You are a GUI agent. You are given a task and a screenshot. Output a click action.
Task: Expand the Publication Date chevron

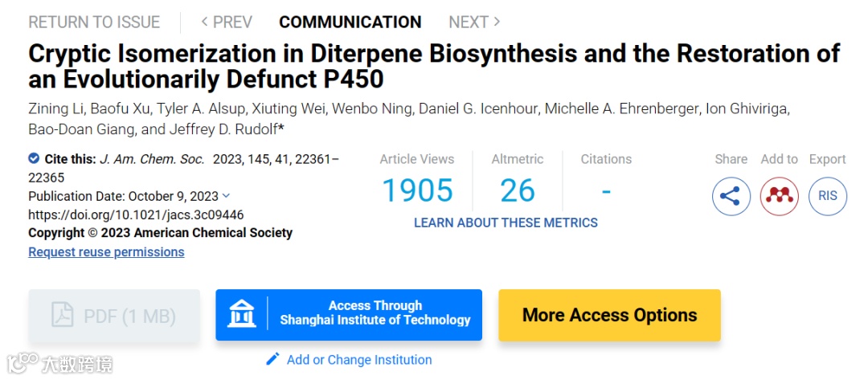226,195
